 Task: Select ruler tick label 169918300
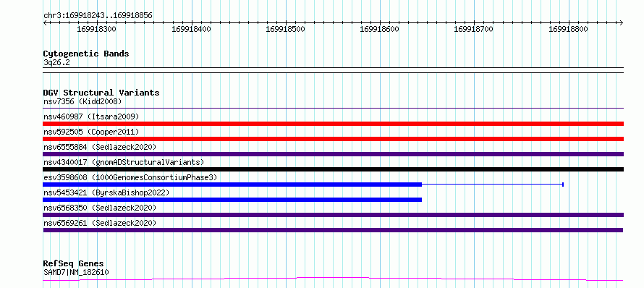pyautogui.click(x=96, y=29)
